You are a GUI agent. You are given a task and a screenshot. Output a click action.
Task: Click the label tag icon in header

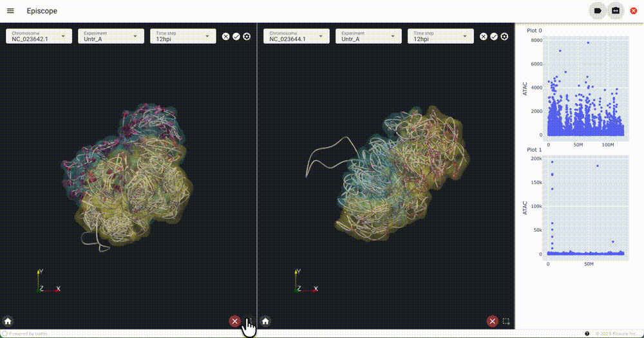pyautogui.click(x=598, y=11)
